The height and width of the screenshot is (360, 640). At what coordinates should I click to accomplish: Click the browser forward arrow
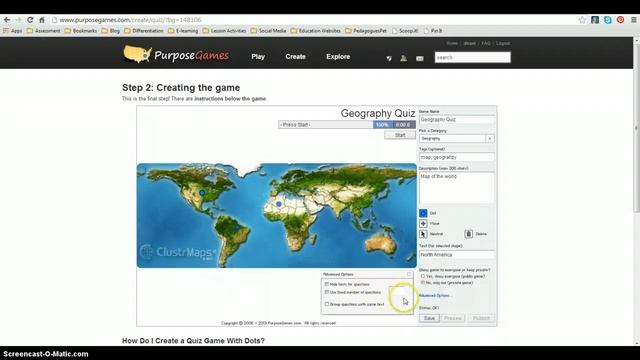18,20
